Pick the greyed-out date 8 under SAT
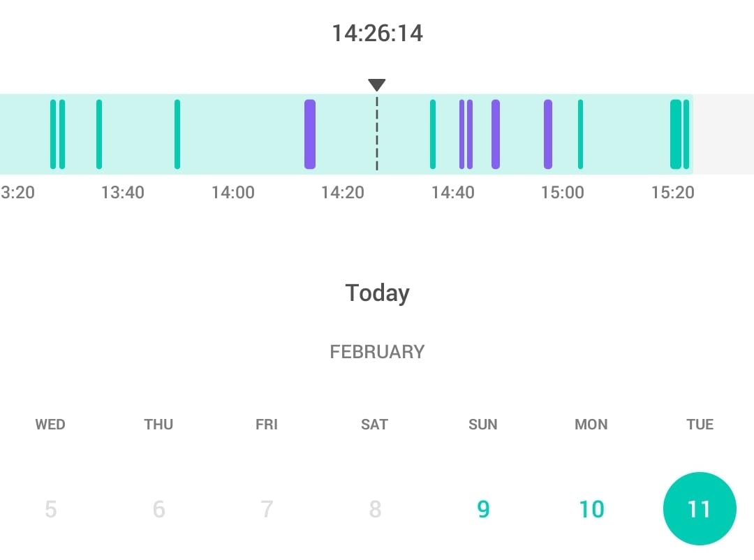 pos(375,509)
